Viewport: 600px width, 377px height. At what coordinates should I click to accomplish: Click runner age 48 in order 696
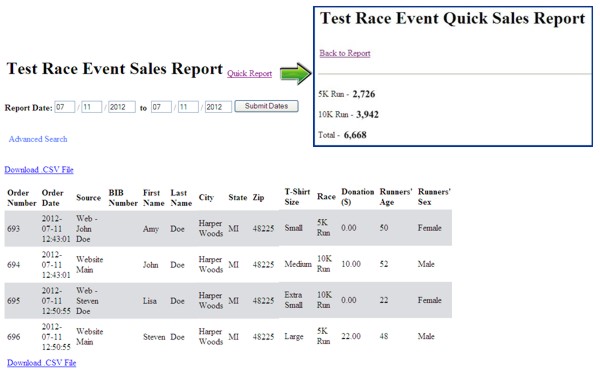coord(384,336)
